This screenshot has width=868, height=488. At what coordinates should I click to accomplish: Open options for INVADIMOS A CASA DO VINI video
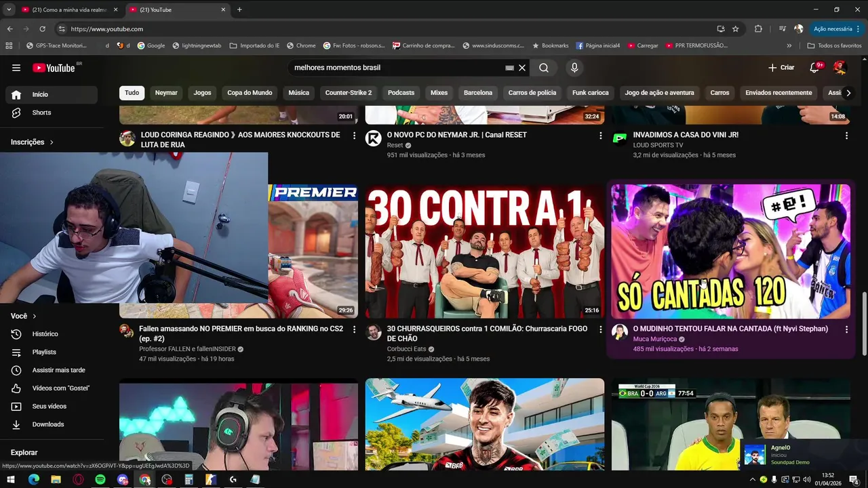click(846, 136)
